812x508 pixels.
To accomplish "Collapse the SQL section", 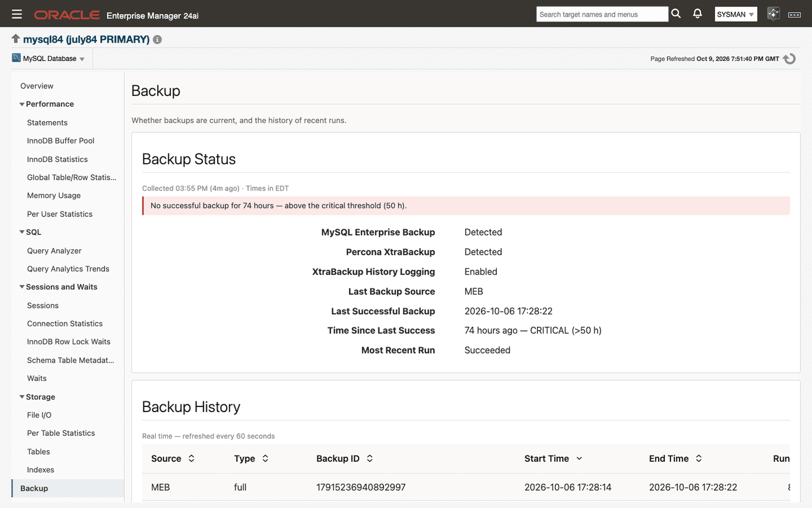I will pos(22,232).
